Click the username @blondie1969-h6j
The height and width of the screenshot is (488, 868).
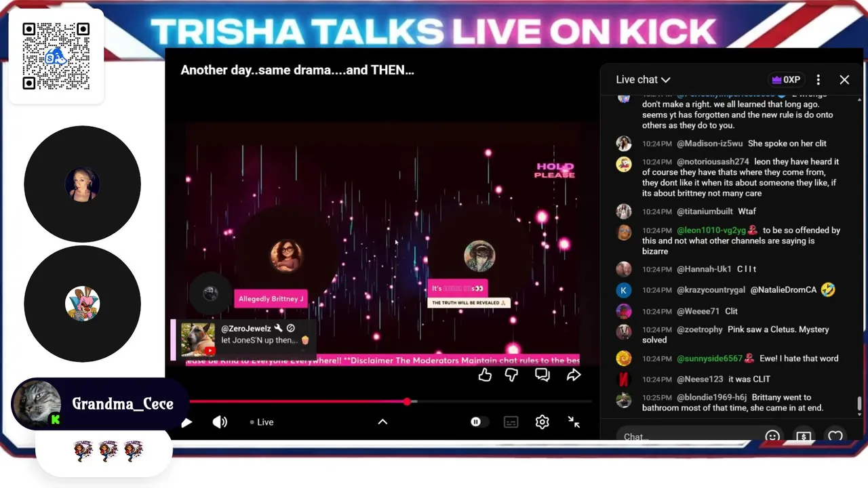pos(711,398)
